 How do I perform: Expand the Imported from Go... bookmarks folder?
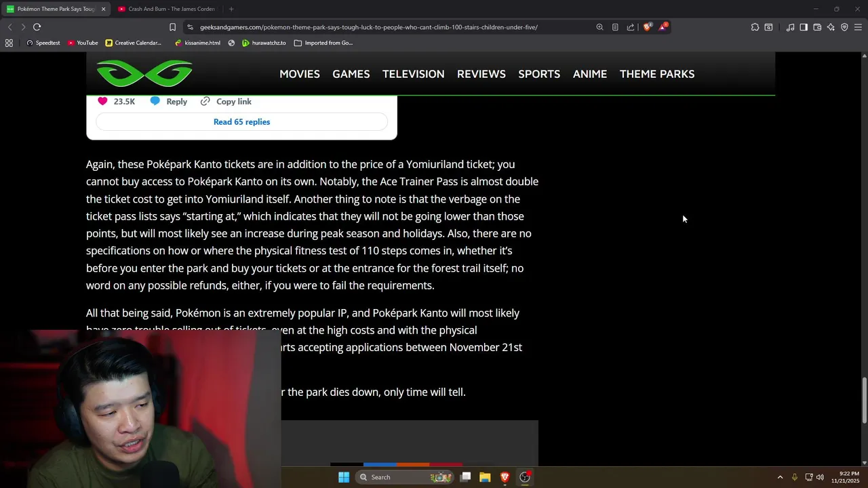coord(323,43)
